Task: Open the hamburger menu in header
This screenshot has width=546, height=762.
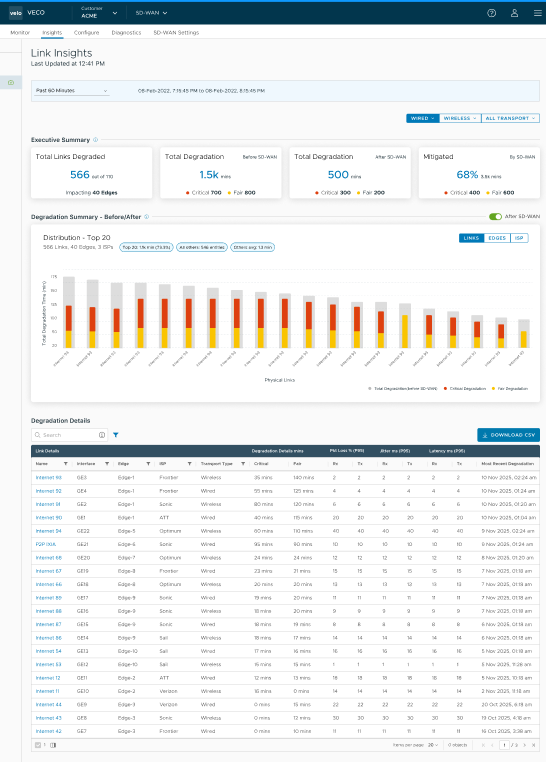Action: click(x=538, y=13)
